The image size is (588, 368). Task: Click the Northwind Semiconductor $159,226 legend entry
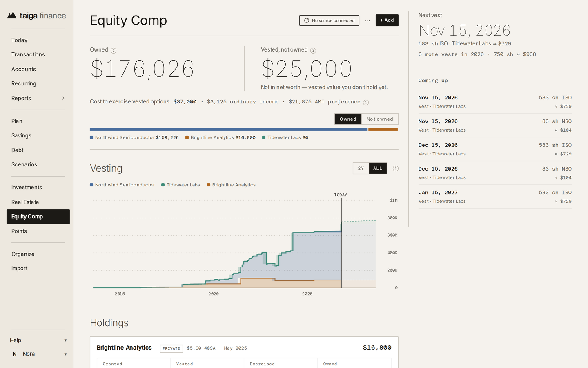point(134,137)
